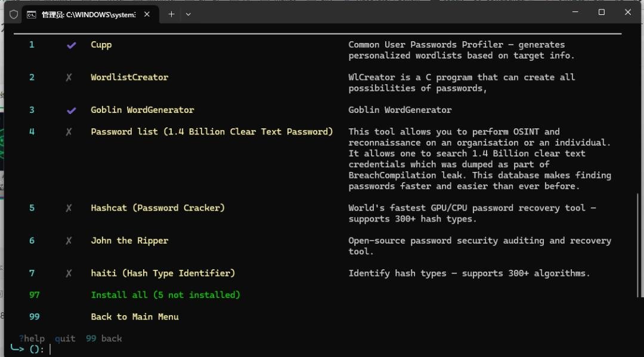644x357 pixels.
Task: Click the X mark beside Password list
Action: pyautogui.click(x=69, y=131)
